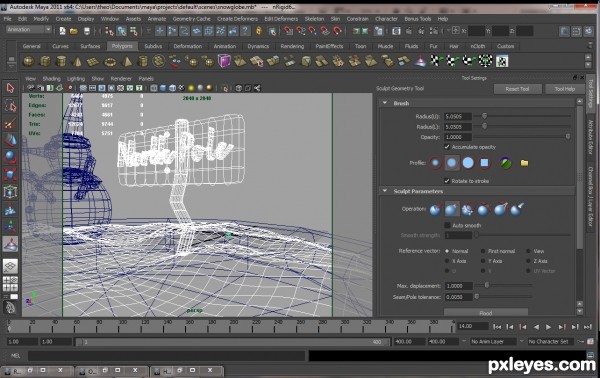Click the question mark help icon

click(245, 31)
